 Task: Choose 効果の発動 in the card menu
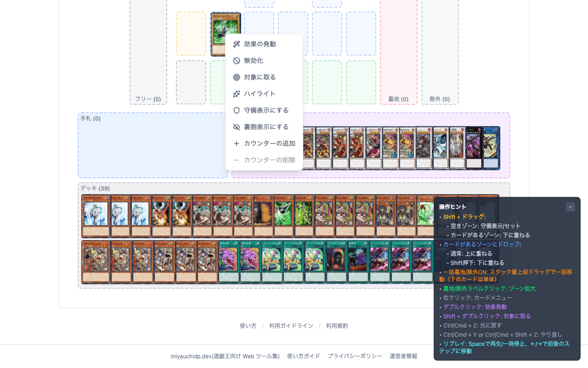click(x=264, y=44)
